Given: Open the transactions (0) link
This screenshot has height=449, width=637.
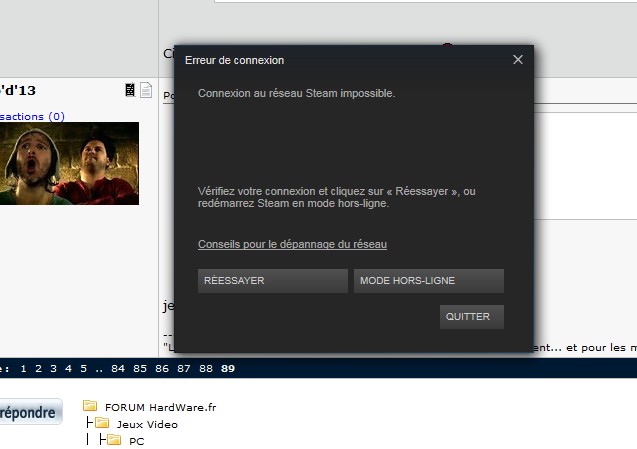Looking at the screenshot, I should (x=32, y=117).
